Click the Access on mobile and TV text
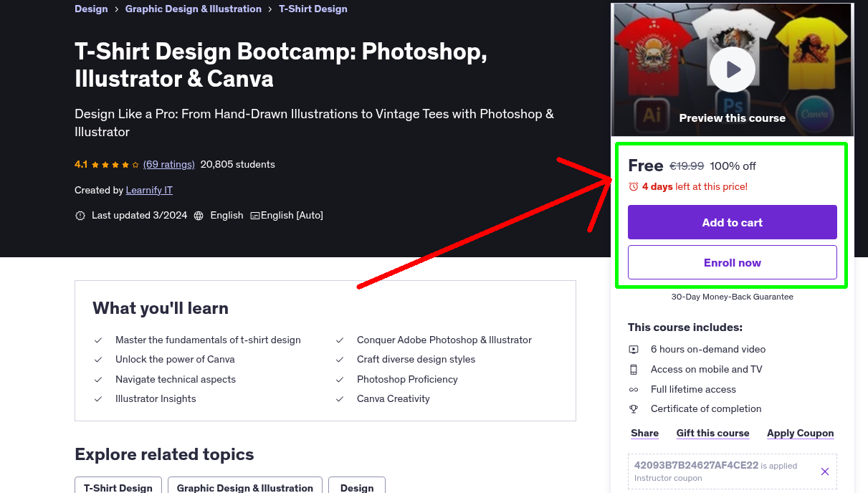The image size is (868, 493). (707, 369)
